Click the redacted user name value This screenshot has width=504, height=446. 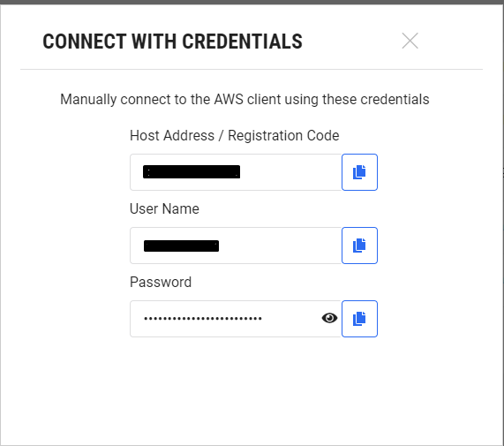coord(181,246)
